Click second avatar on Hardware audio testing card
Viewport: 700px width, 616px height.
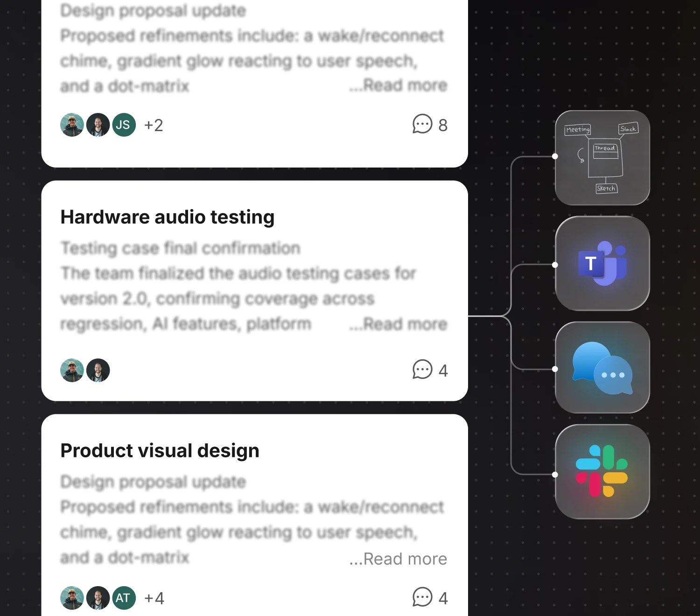point(98,371)
